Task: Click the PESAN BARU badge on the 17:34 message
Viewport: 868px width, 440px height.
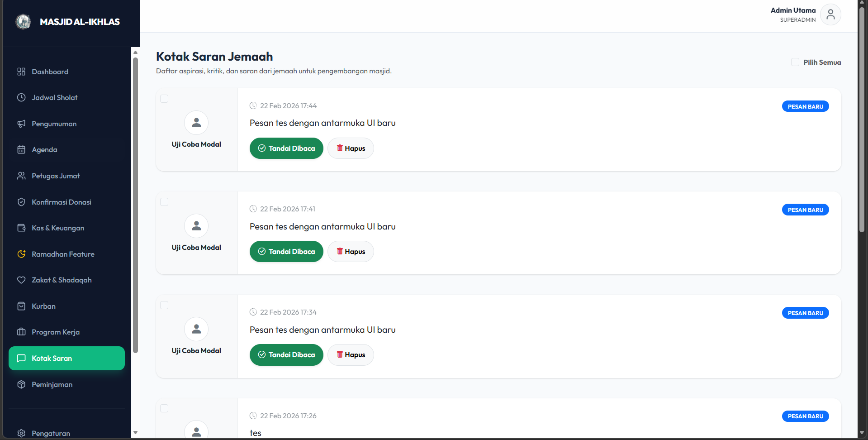Action: click(x=806, y=313)
